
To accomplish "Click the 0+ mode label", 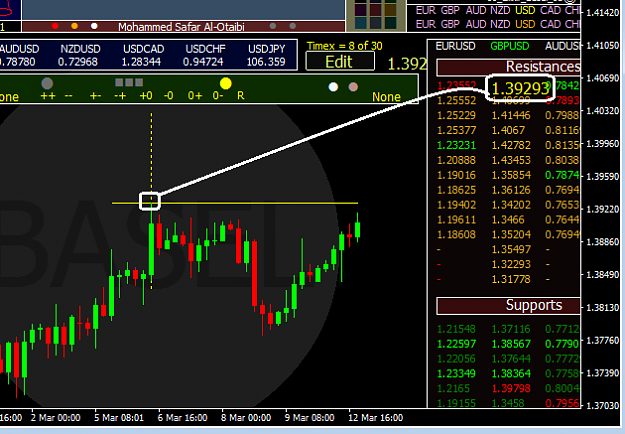I will (195, 96).
